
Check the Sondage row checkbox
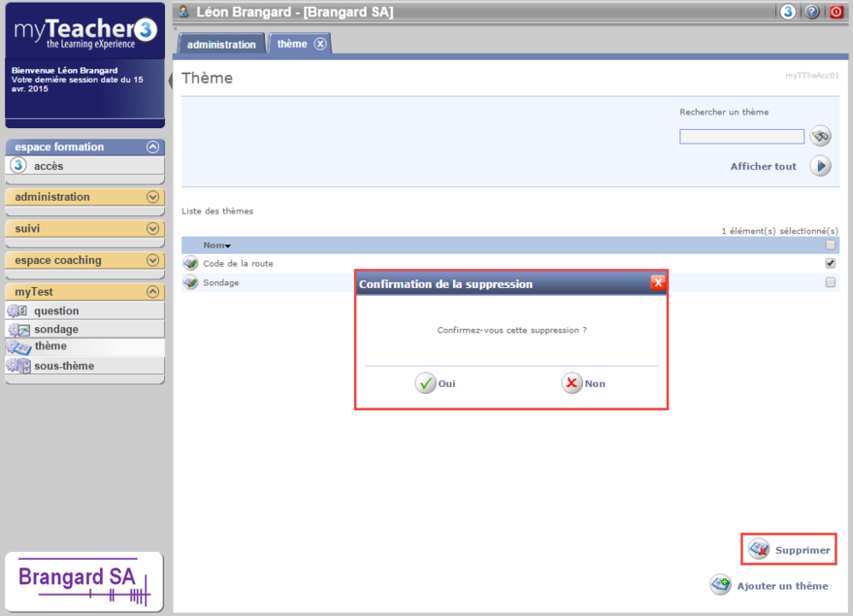pyautogui.click(x=830, y=282)
